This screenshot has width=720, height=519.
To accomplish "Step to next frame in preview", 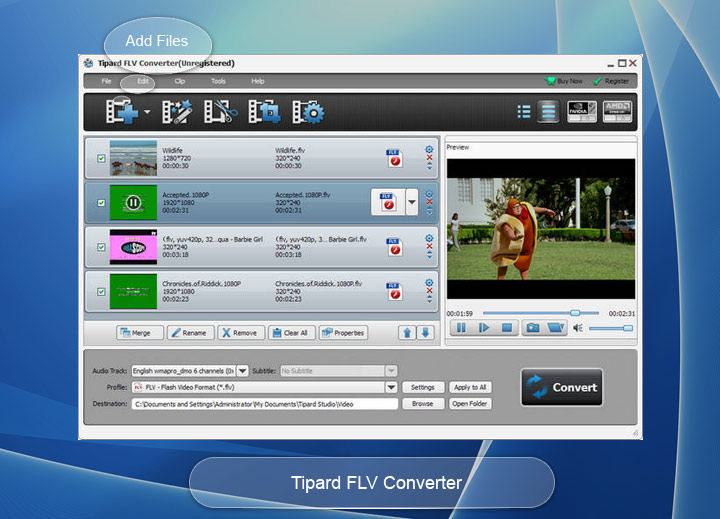I will coord(484,327).
